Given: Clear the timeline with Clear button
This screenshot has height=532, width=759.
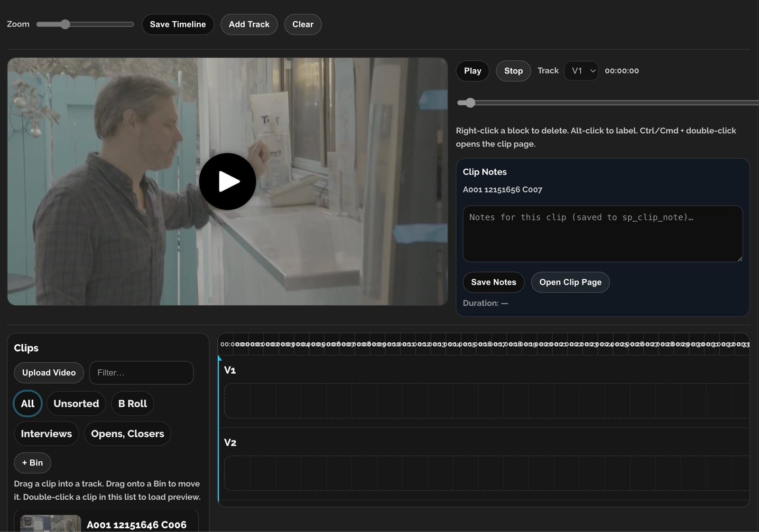Looking at the screenshot, I should click(x=303, y=25).
